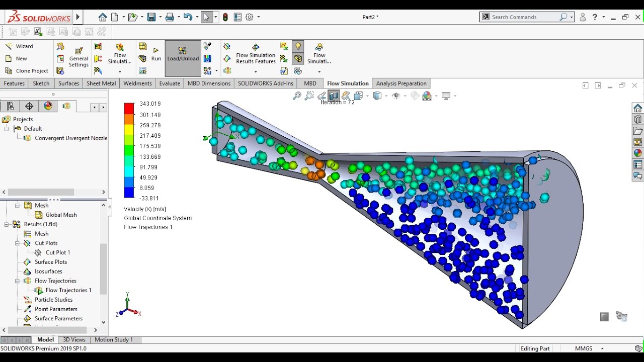The height and width of the screenshot is (362, 644).
Task: Toggle the Section View icon
Action: tap(334, 96)
